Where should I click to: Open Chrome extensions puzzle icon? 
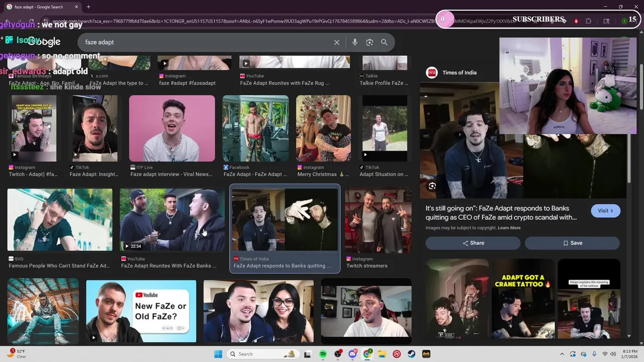point(588,21)
